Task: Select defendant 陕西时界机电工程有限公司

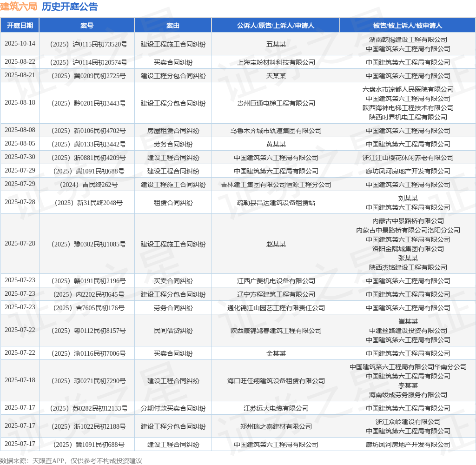Action: tap(408, 117)
